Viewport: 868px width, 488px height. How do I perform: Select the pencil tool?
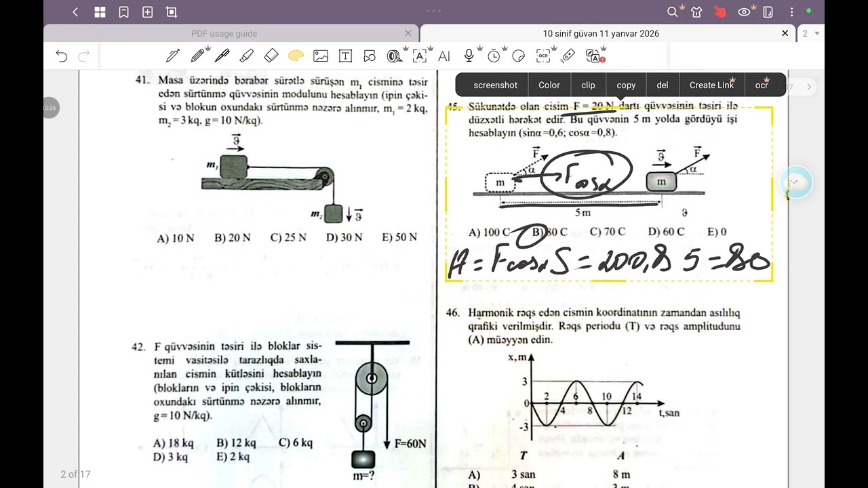pos(198,56)
